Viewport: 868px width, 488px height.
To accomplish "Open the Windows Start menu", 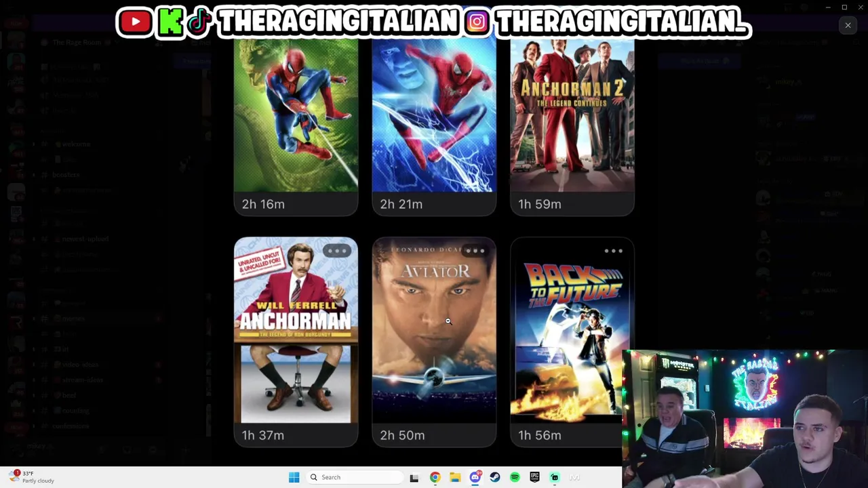I will coord(294,477).
